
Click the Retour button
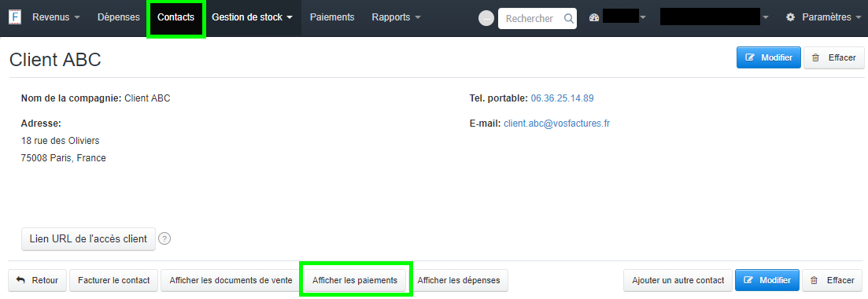[38, 280]
